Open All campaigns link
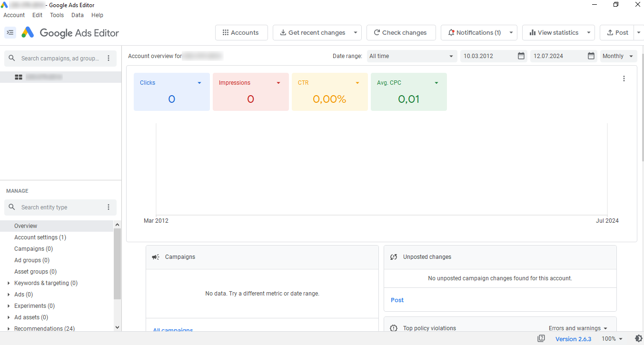This screenshot has height=345, width=644. 173,330
